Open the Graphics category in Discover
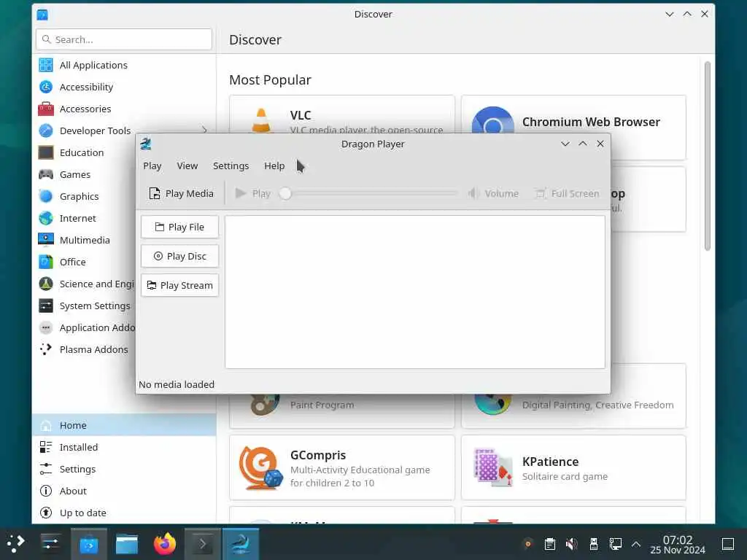Image resolution: width=747 pixels, height=560 pixels. coord(85,197)
